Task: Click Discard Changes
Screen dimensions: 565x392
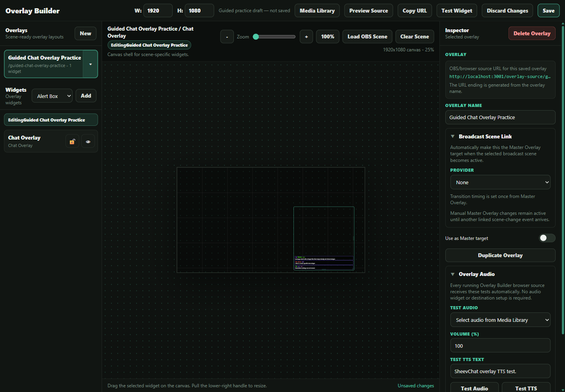Action: 507,11
